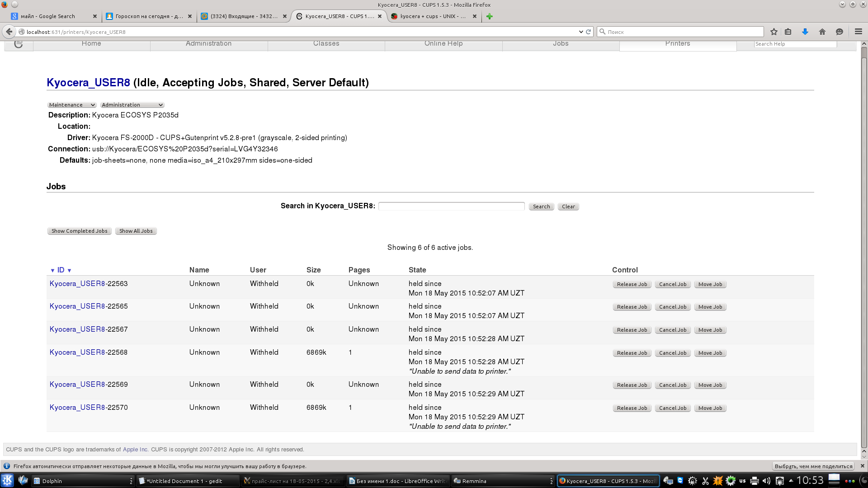The width and height of the screenshot is (868, 488).
Task: Open the Firefox chat bubble icon
Action: coord(840,32)
